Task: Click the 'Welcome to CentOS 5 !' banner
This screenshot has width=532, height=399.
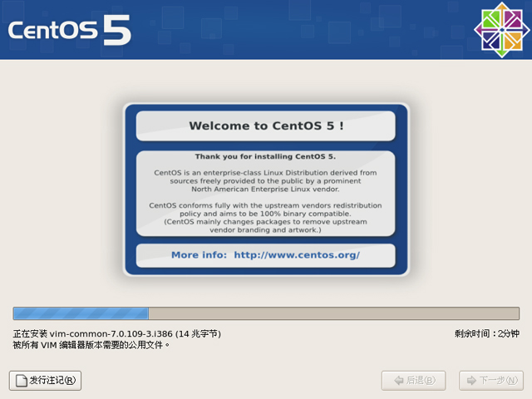Action: pyautogui.click(x=266, y=126)
